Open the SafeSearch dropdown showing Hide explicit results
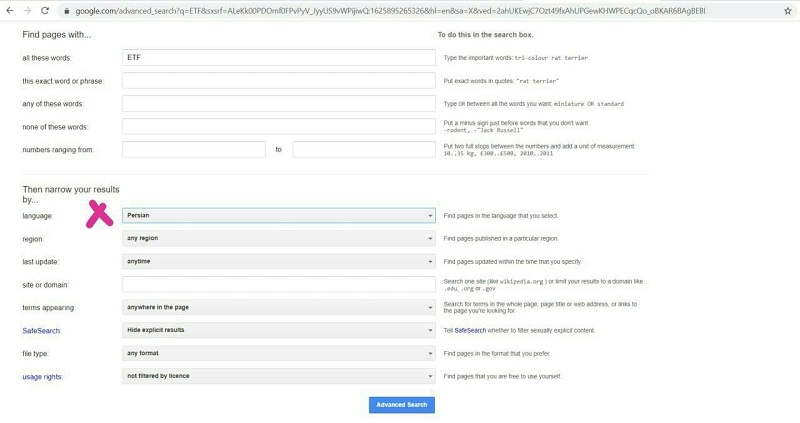 click(x=279, y=330)
